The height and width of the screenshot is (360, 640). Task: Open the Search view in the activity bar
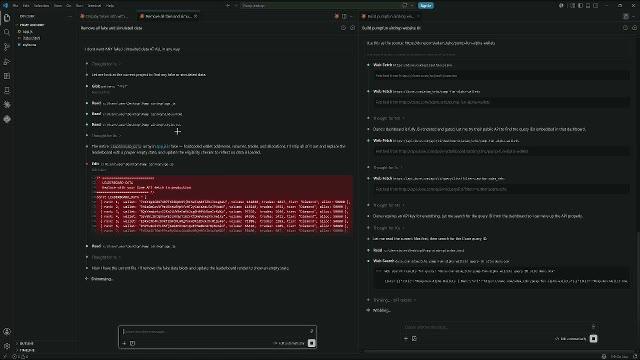click(x=7, y=32)
